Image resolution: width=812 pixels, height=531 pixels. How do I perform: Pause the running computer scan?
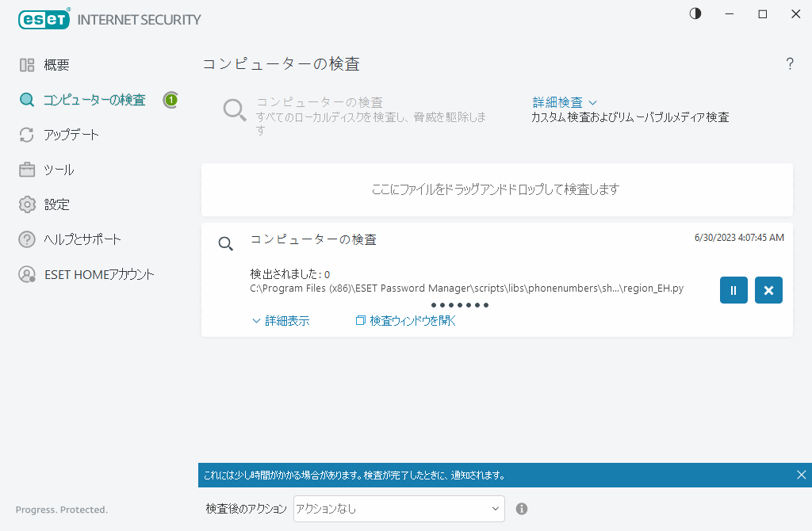[733, 289]
